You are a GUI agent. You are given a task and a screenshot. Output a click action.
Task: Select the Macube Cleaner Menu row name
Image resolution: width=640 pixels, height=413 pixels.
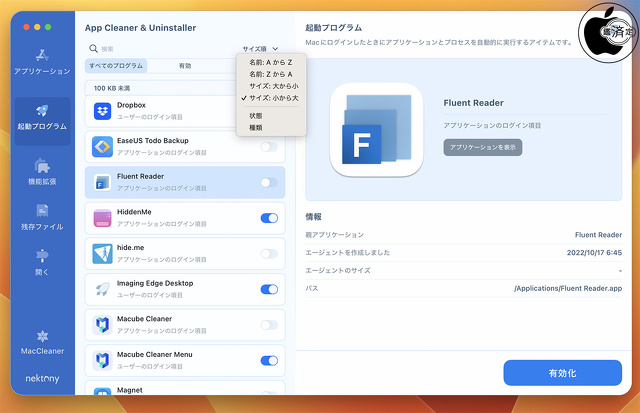pyautogui.click(x=155, y=354)
